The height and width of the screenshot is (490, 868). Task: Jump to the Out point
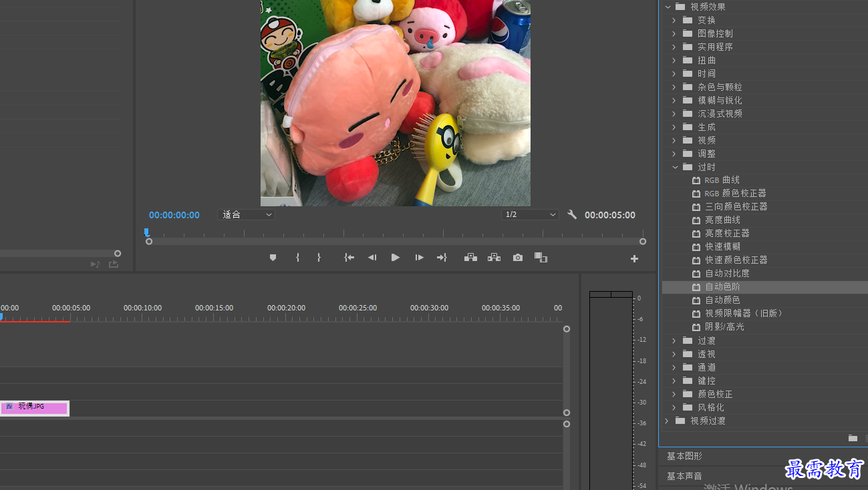pyautogui.click(x=442, y=258)
